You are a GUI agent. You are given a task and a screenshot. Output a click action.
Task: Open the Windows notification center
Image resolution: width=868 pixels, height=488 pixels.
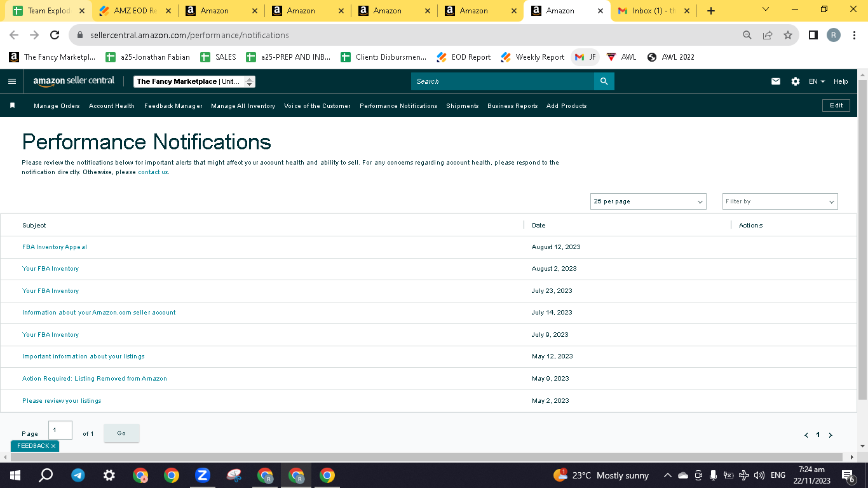848,475
